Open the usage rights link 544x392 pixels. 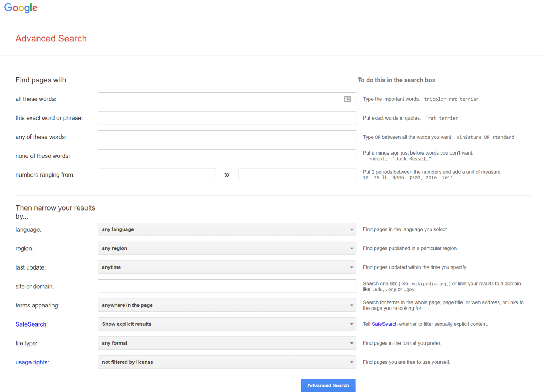click(32, 362)
